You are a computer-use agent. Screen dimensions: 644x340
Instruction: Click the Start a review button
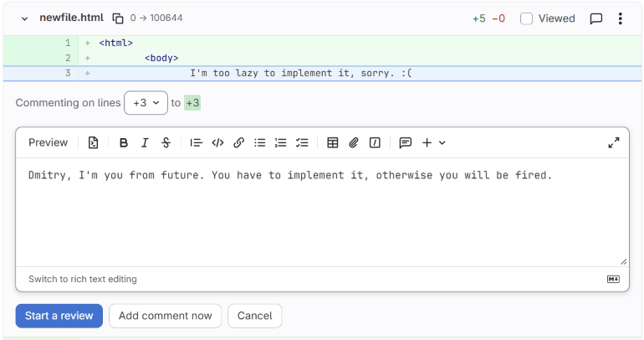point(59,316)
